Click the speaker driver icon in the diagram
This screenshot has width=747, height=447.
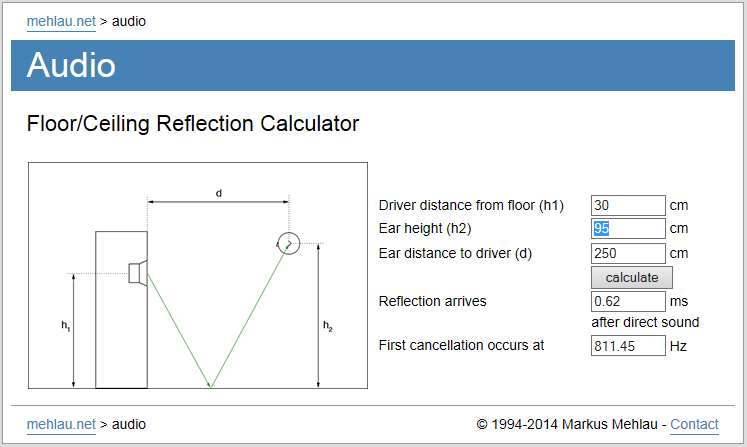tap(138, 273)
